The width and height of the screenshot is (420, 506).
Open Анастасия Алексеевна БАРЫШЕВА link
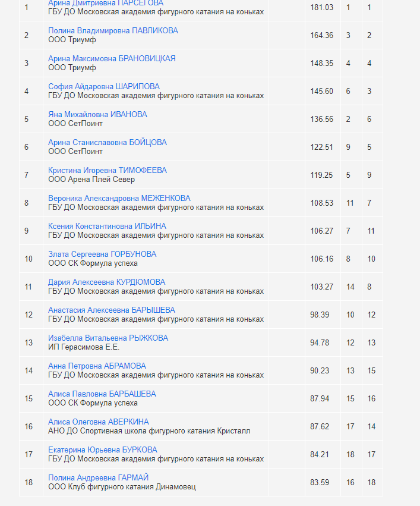click(112, 310)
